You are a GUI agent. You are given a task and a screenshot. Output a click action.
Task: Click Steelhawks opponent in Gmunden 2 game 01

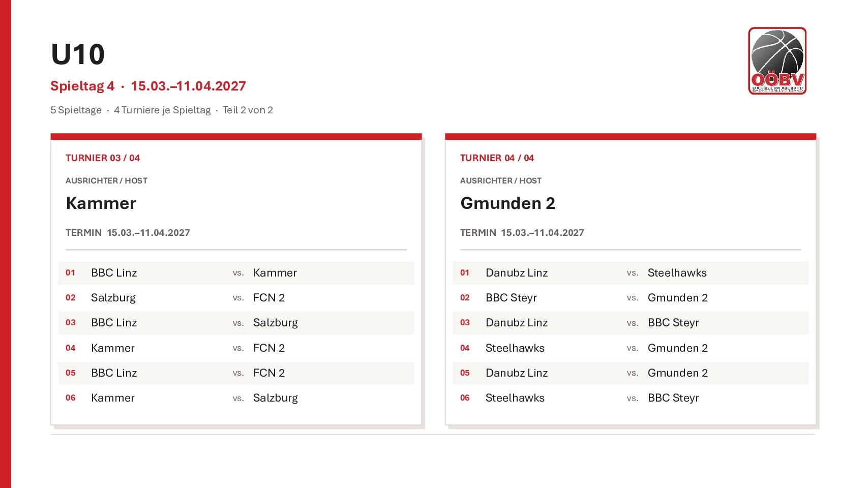tap(677, 273)
